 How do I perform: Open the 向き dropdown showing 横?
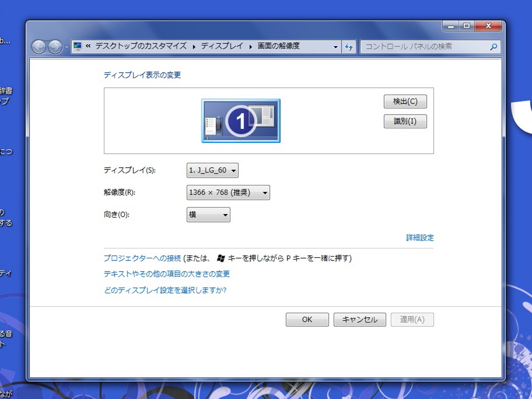tap(208, 215)
